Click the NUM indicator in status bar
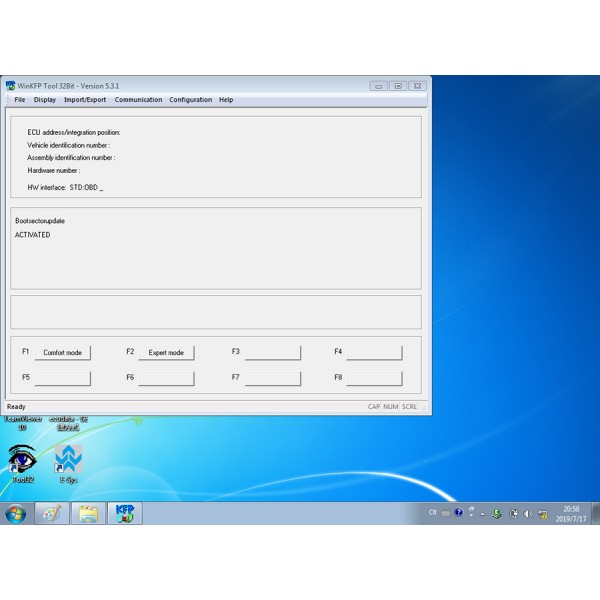The height and width of the screenshot is (600, 600). click(x=391, y=407)
